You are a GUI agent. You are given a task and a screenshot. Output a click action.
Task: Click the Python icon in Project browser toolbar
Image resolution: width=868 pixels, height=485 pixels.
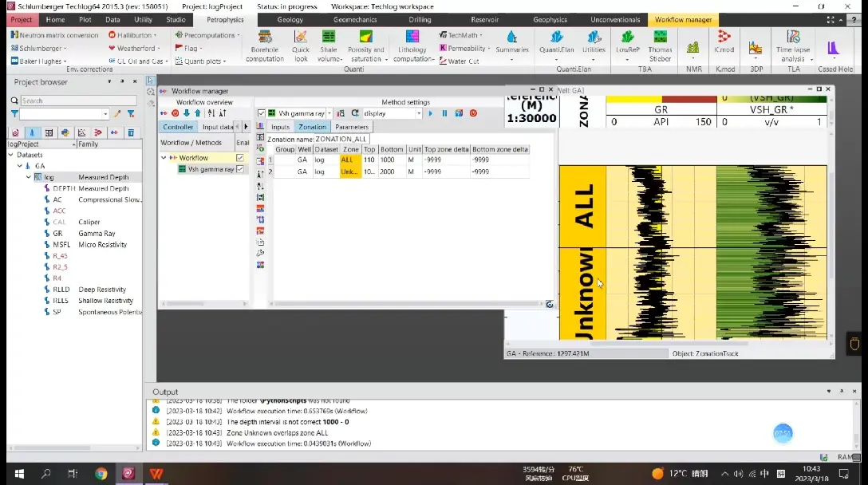pyautogui.click(x=65, y=133)
